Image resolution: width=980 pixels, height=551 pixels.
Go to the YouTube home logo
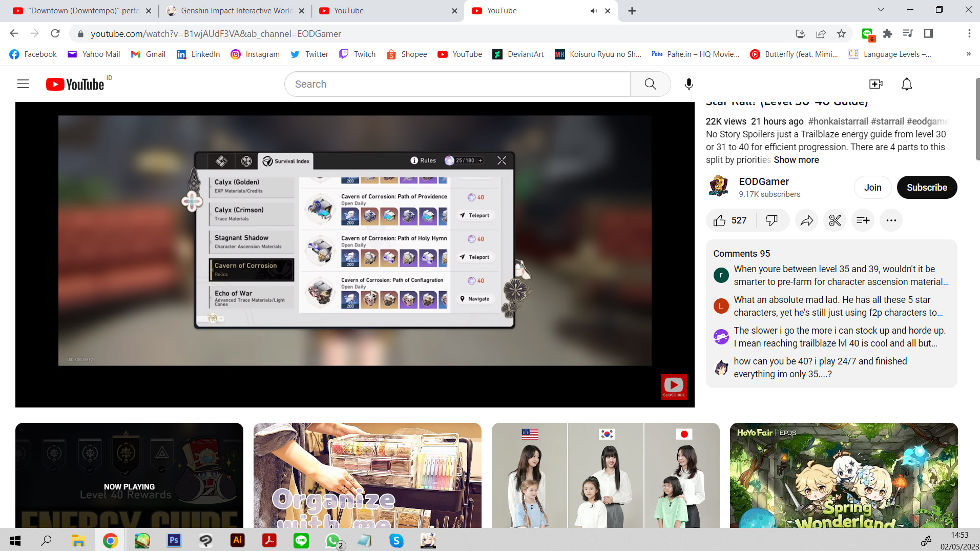click(x=75, y=84)
